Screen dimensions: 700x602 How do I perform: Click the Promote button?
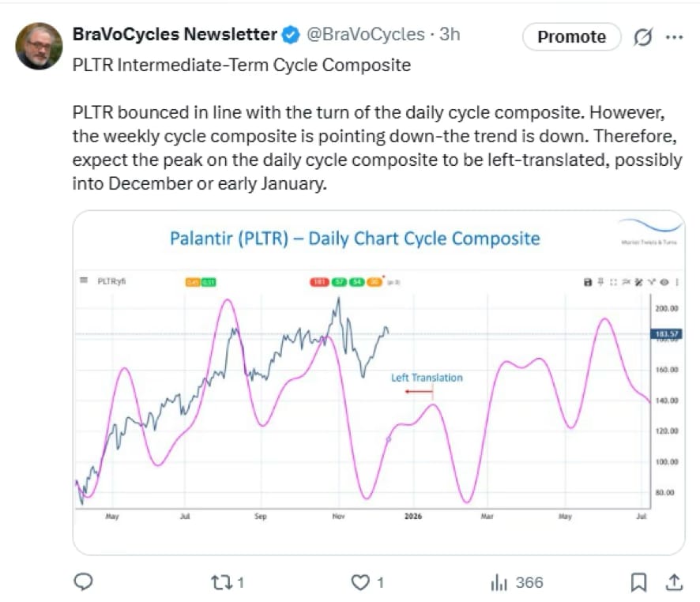point(571,37)
